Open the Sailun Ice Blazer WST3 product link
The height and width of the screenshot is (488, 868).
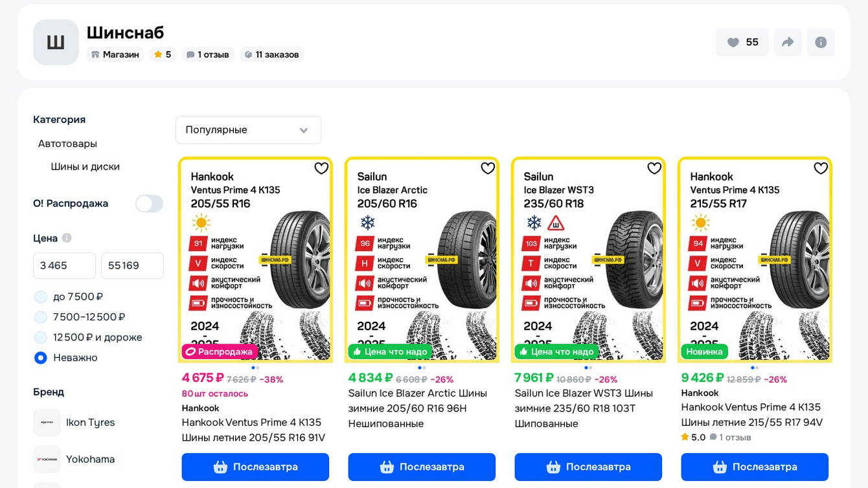coord(583,408)
